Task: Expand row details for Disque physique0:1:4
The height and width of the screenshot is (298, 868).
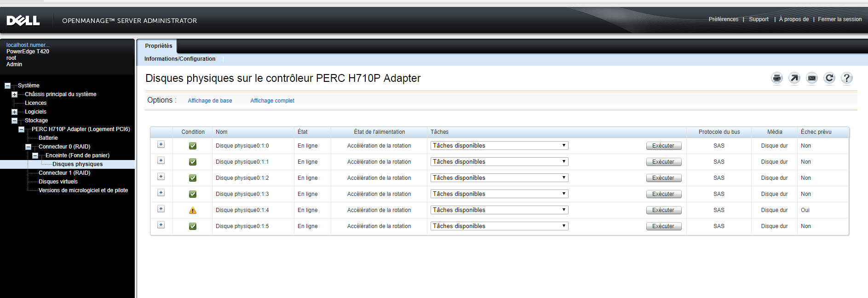Action: 161,209
